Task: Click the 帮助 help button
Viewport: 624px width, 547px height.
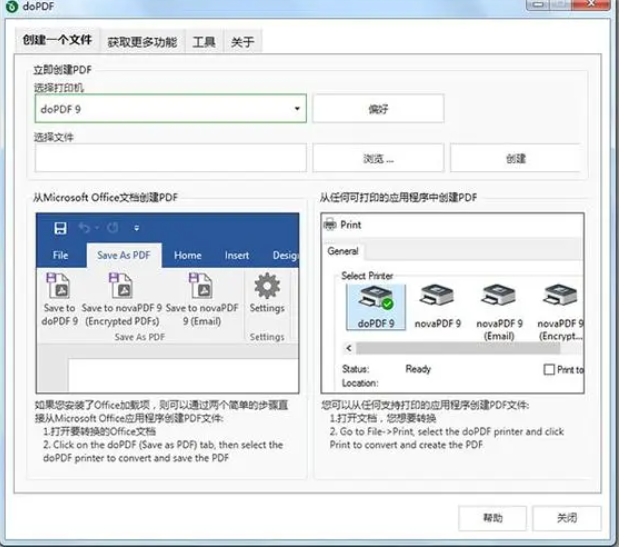Action: click(493, 518)
